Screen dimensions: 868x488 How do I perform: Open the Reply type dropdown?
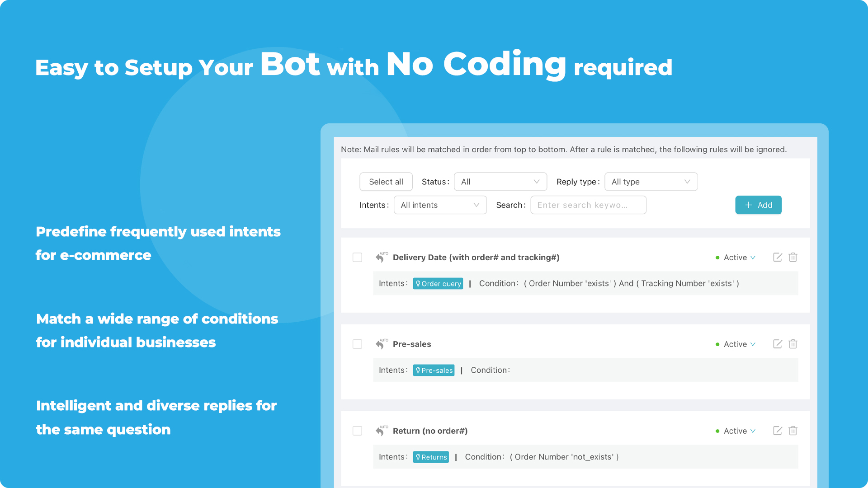coord(651,182)
